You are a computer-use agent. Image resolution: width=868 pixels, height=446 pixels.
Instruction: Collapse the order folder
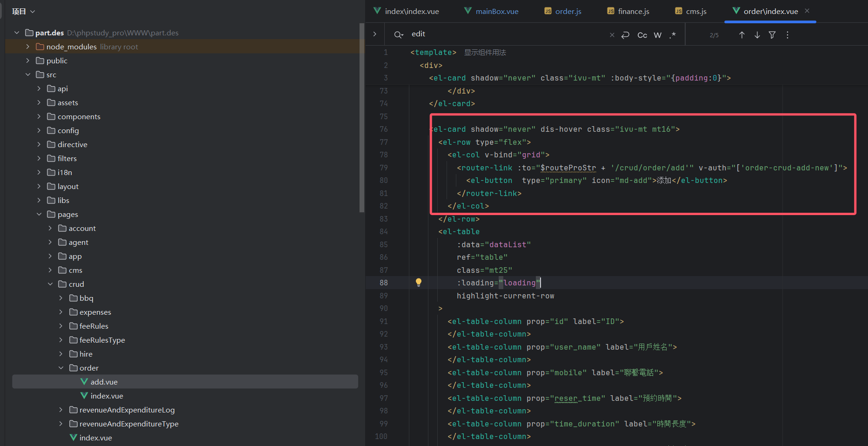61,368
